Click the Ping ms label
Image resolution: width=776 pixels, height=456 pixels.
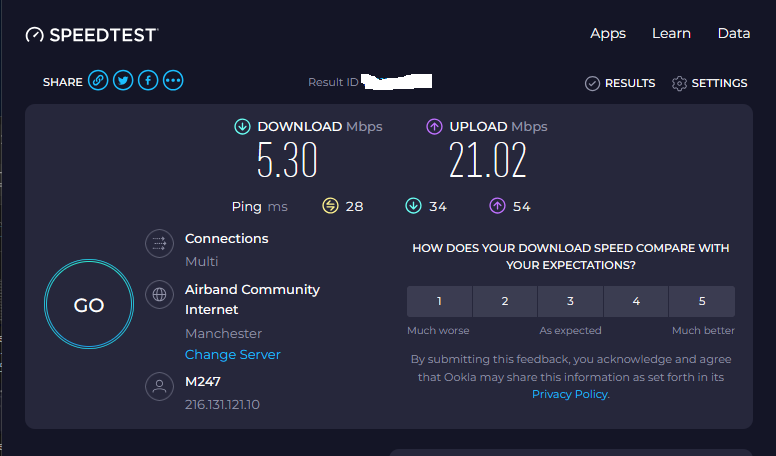[x=259, y=206]
